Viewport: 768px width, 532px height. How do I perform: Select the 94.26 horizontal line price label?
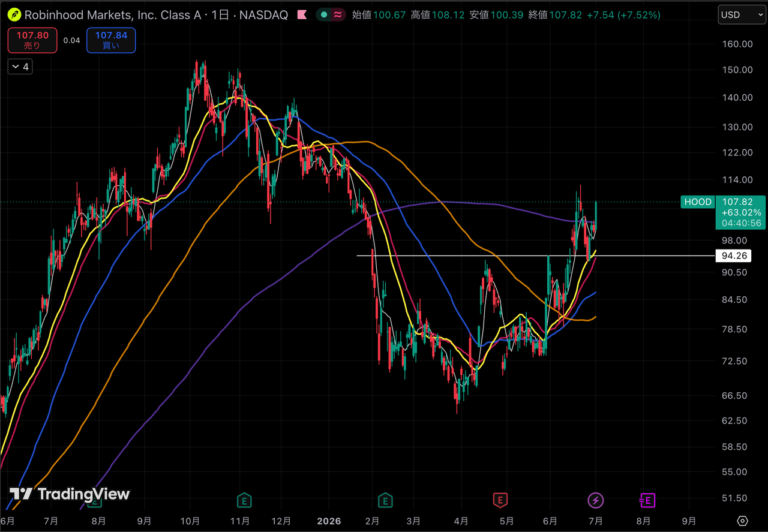734,256
